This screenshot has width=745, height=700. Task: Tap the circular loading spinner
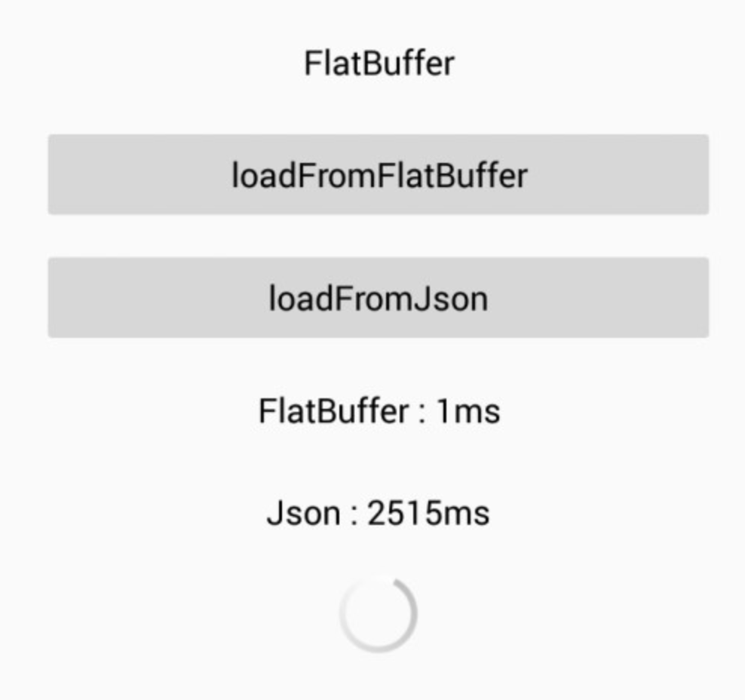(379, 614)
